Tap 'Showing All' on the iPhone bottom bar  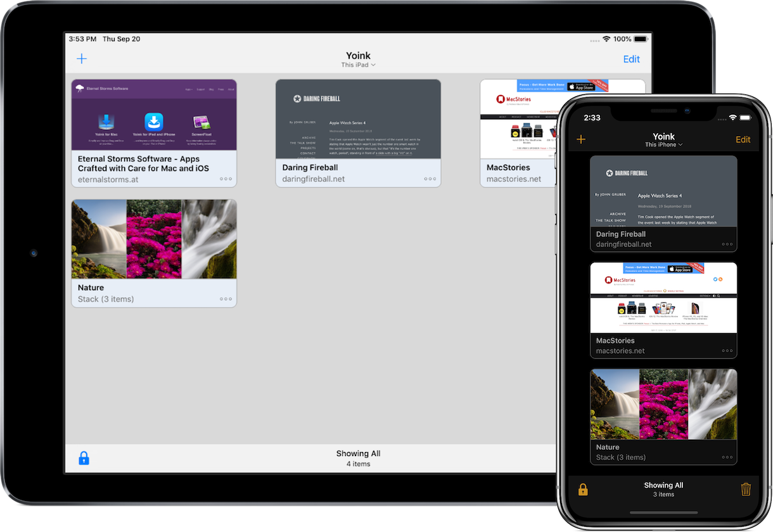[663, 485]
